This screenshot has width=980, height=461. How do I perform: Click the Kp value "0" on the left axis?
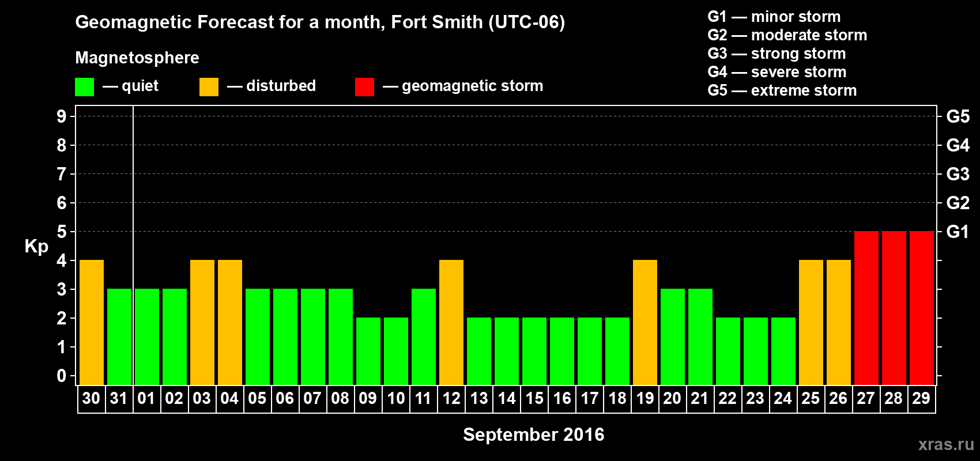tap(62, 376)
